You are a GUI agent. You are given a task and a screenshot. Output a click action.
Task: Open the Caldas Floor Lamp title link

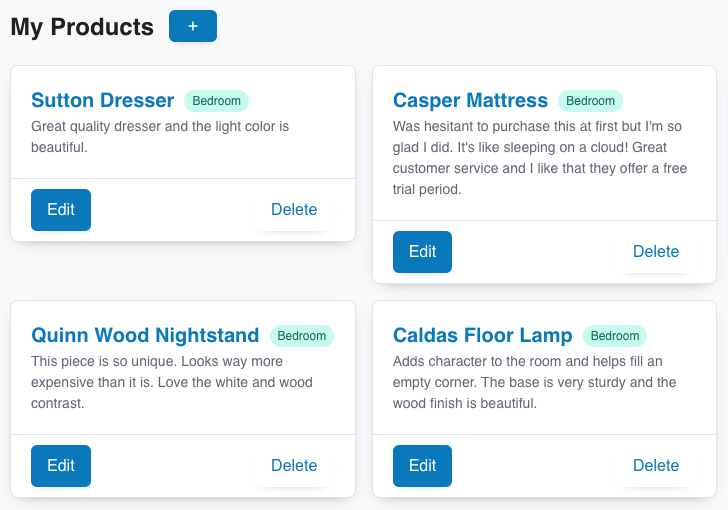[x=482, y=335]
